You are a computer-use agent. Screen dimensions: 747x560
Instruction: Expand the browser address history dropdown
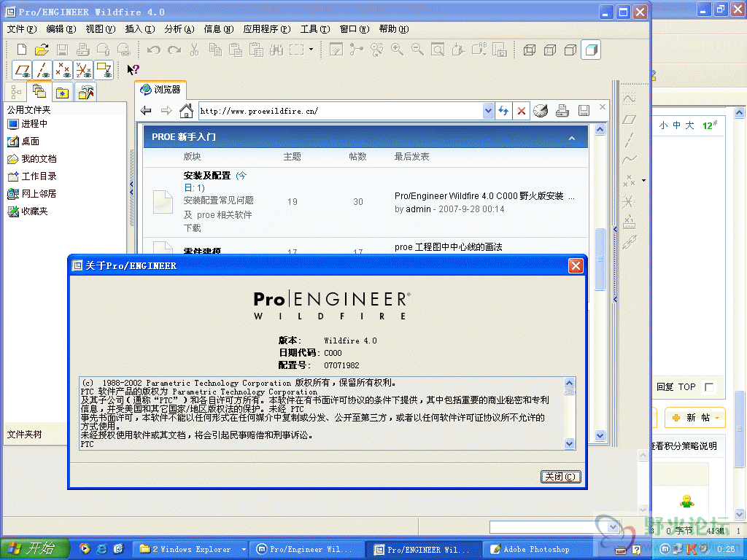(488, 111)
